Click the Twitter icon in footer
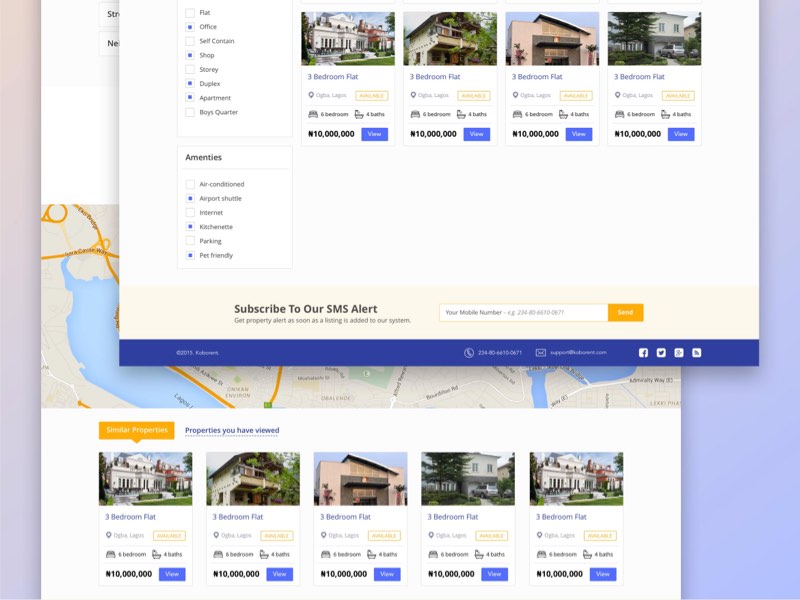This screenshot has height=600, width=800. pos(661,352)
